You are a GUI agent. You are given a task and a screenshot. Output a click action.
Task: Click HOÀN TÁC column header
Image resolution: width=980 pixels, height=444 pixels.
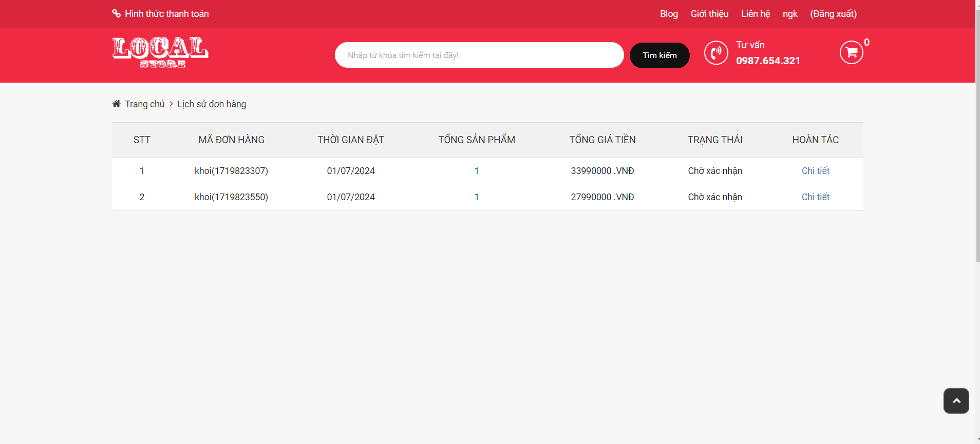(x=815, y=140)
